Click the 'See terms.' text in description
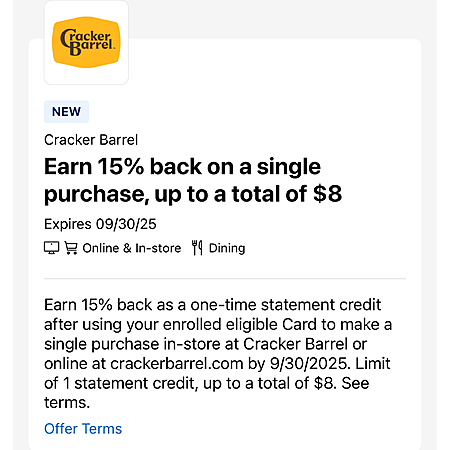Image resolution: width=450 pixels, height=450 pixels. pyautogui.click(x=207, y=393)
